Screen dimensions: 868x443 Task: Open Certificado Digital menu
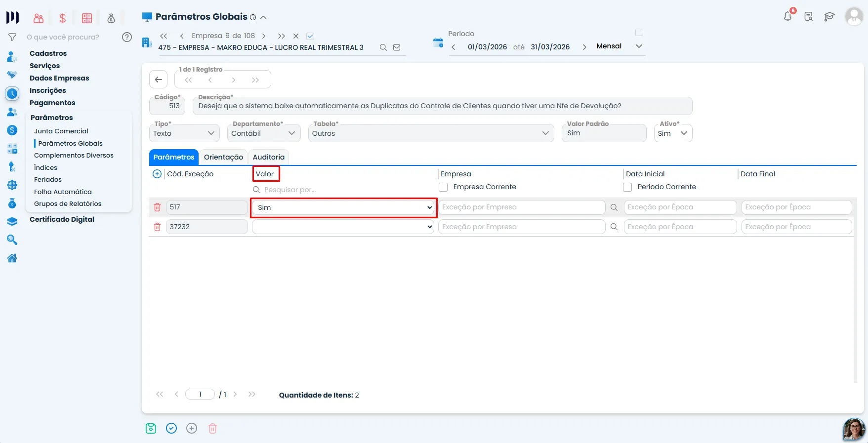pyautogui.click(x=62, y=219)
